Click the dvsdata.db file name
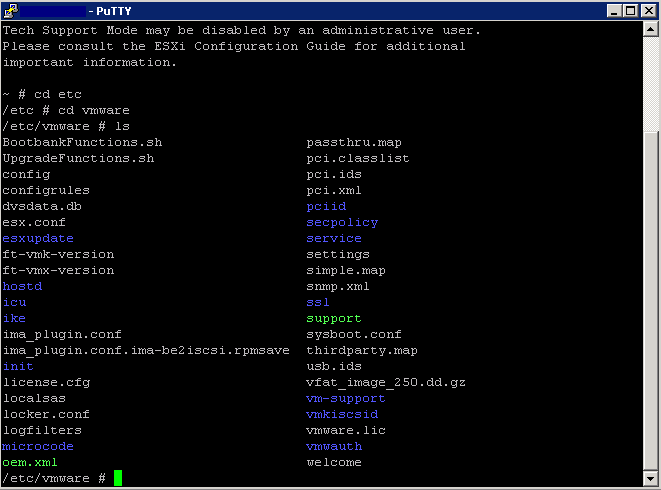Viewport: 661px width, 490px height. [x=42, y=206]
